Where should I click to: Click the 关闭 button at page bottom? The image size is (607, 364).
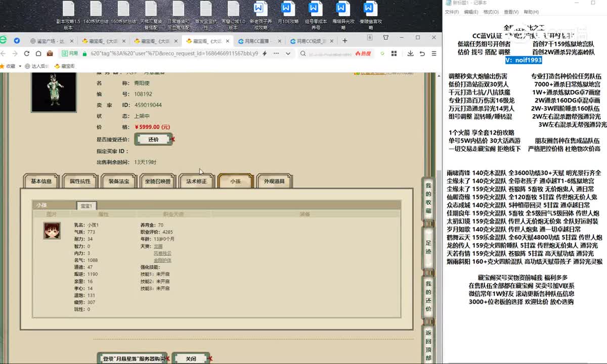tap(191, 358)
